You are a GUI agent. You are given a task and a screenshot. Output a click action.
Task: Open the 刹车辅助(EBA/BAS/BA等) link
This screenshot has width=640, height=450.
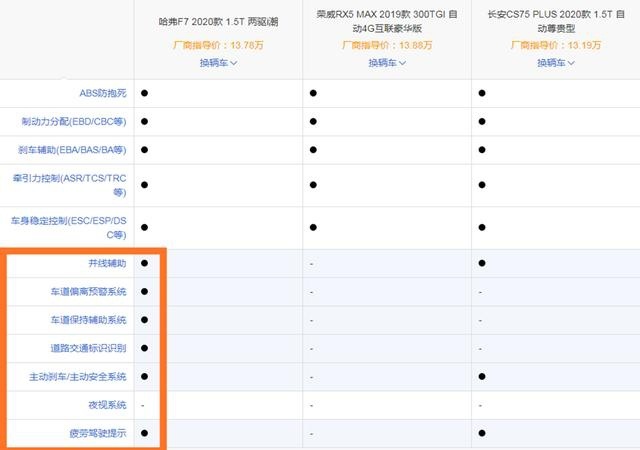pos(72,150)
